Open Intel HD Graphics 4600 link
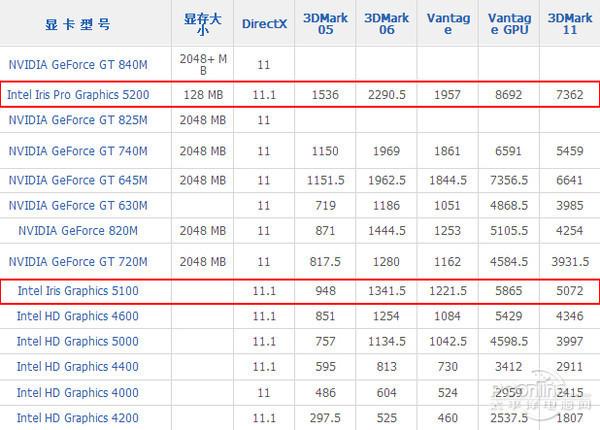 click(x=78, y=316)
